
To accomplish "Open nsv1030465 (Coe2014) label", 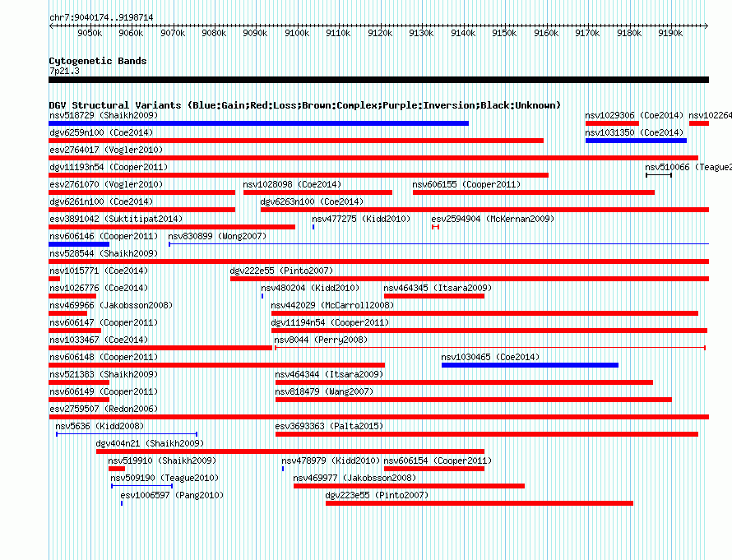I will tap(491, 357).
